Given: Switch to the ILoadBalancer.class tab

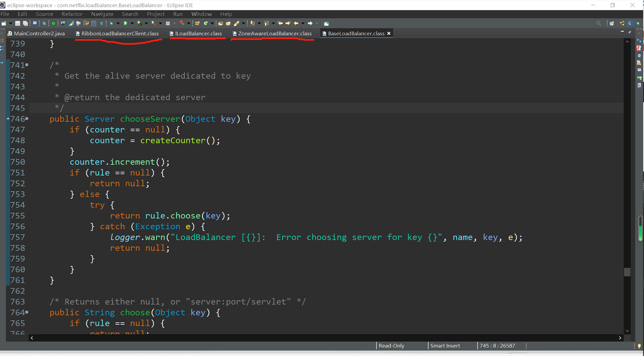Looking at the screenshot, I should (195, 34).
